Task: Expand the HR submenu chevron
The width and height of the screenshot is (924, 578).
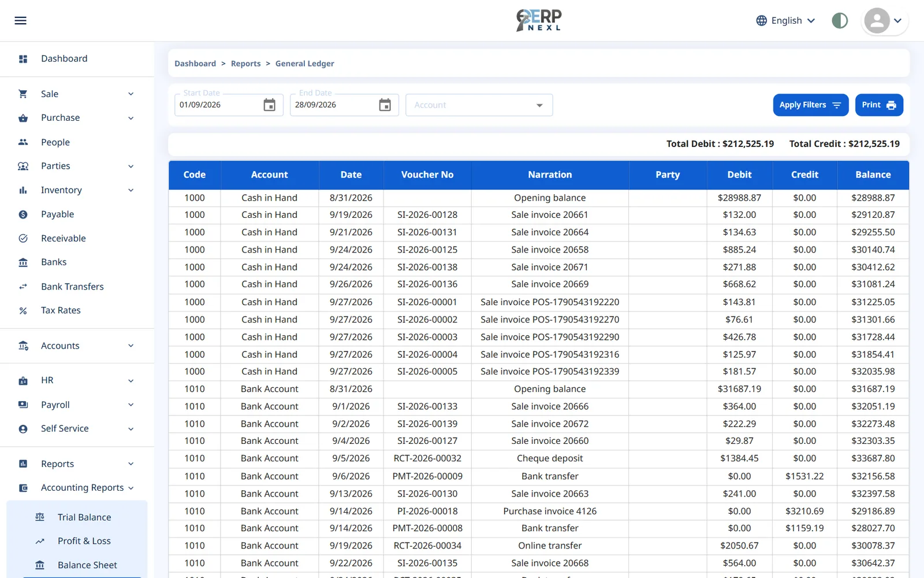Action: [131, 381]
